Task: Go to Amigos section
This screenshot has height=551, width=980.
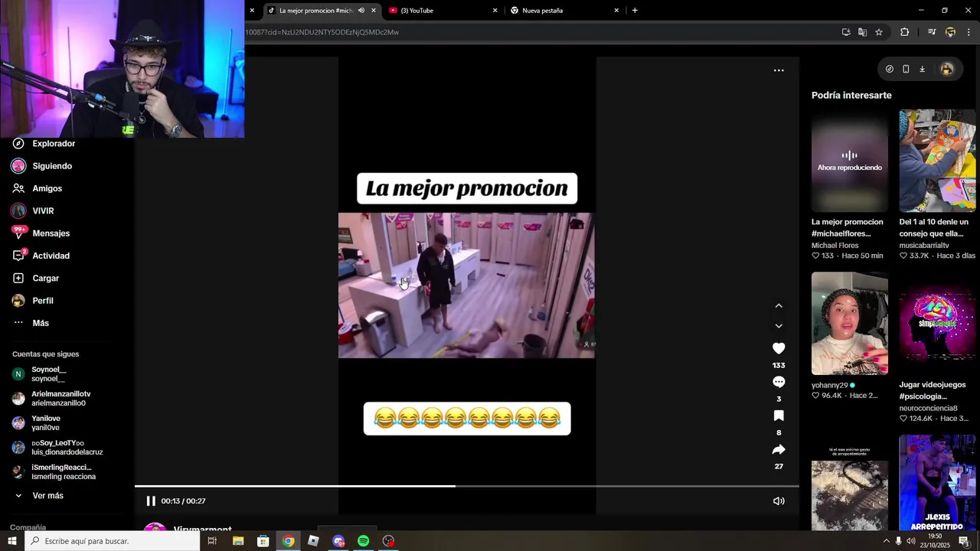Action: pyautogui.click(x=37, y=188)
